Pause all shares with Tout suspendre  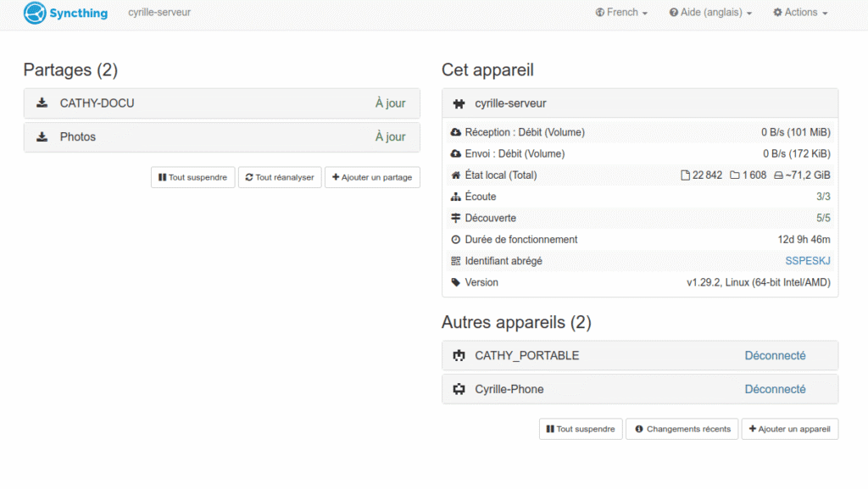[192, 177]
